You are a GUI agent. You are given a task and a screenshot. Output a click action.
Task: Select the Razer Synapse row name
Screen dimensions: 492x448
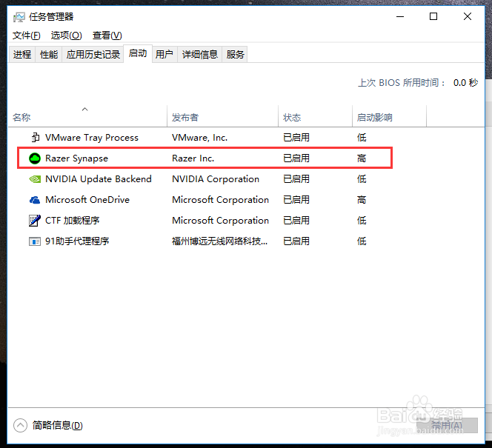coord(76,158)
